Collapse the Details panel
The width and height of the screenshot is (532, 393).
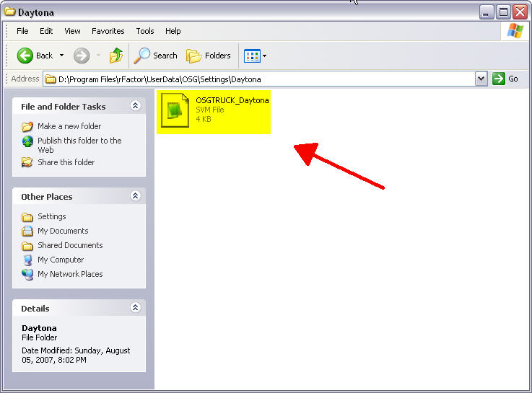pyautogui.click(x=136, y=308)
